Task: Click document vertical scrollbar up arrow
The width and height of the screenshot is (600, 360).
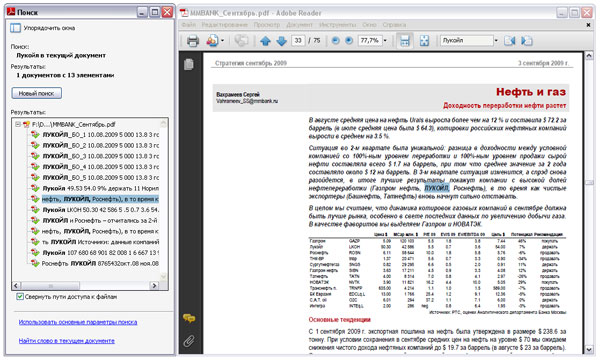Action: coord(589,56)
